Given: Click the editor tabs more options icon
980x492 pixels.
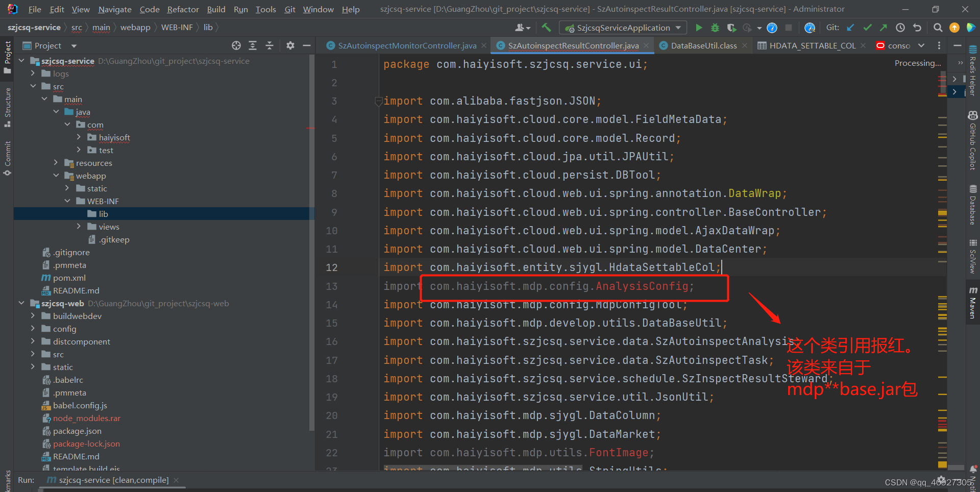Looking at the screenshot, I should pyautogui.click(x=939, y=45).
